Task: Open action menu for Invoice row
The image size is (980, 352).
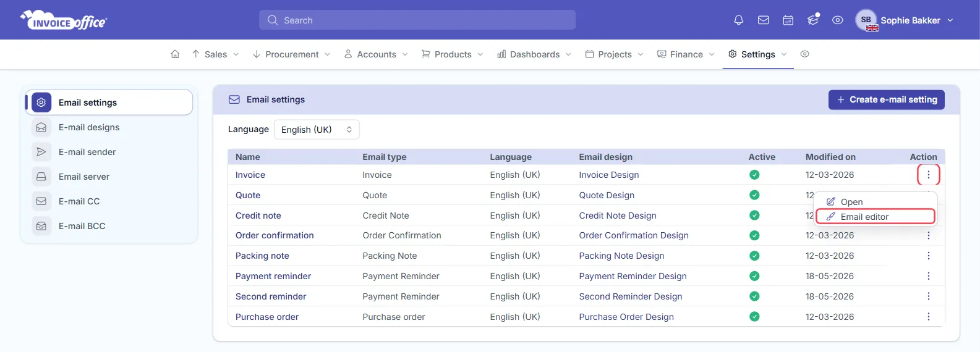Action: [x=928, y=175]
